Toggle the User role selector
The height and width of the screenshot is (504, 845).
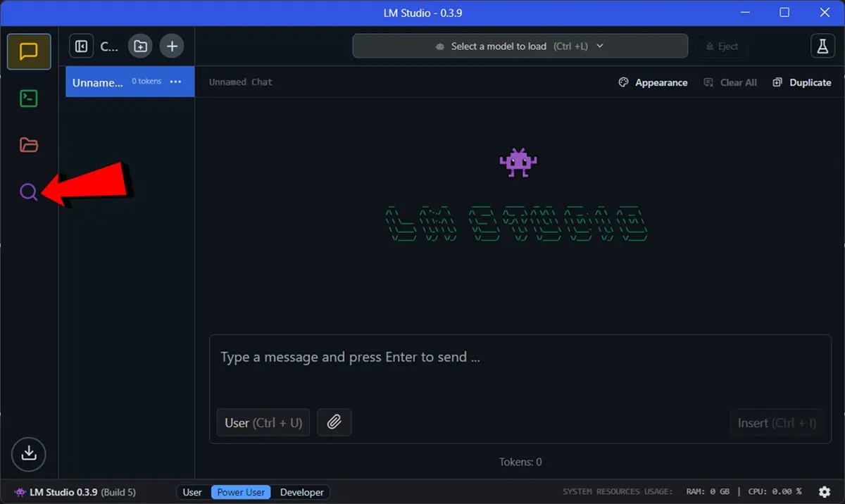[263, 422]
